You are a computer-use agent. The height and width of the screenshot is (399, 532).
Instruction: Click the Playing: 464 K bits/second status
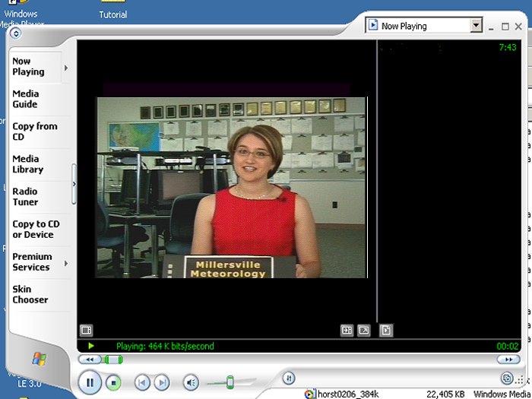pos(165,346)
